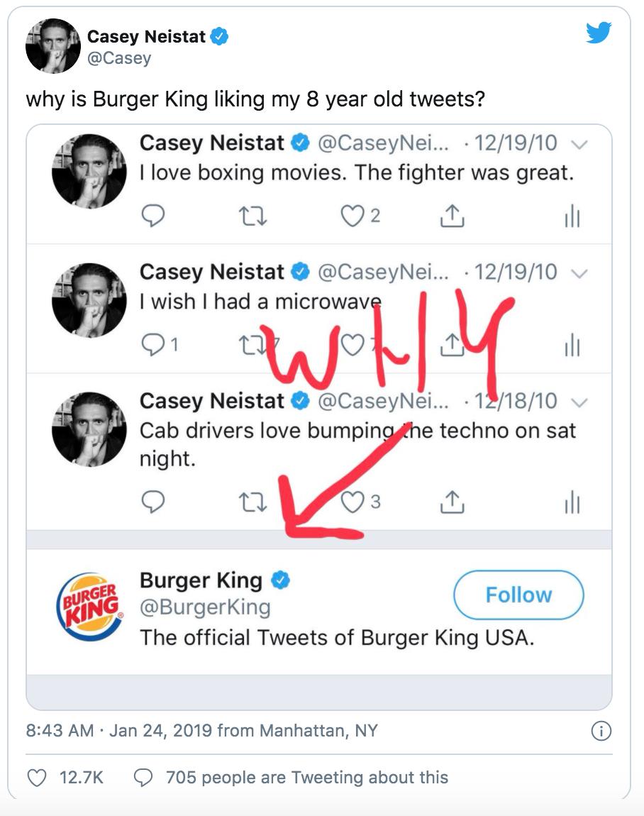Retweet the cab drivers techno tweet
Viewport: 644px width, 816px height.
(x=250, y=502)
